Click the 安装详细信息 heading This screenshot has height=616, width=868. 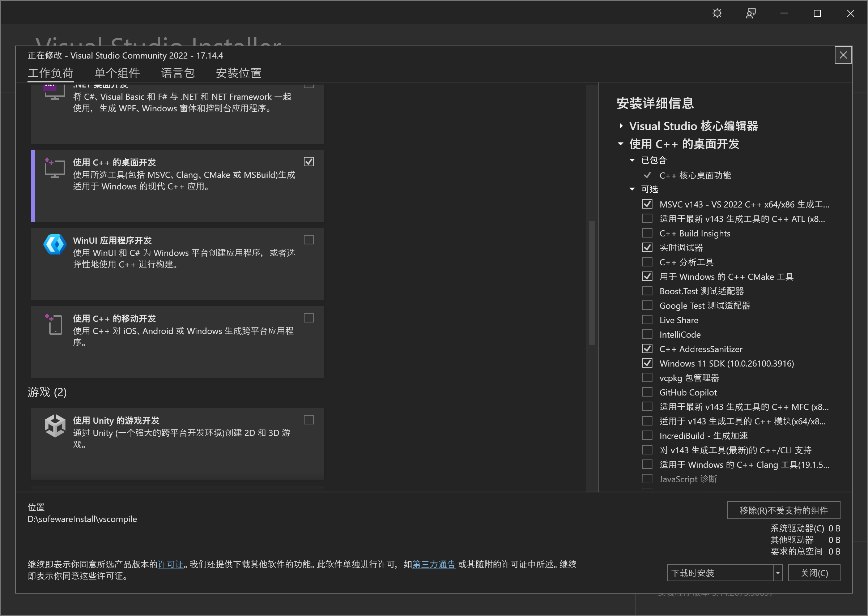click(x=655, y=103)
